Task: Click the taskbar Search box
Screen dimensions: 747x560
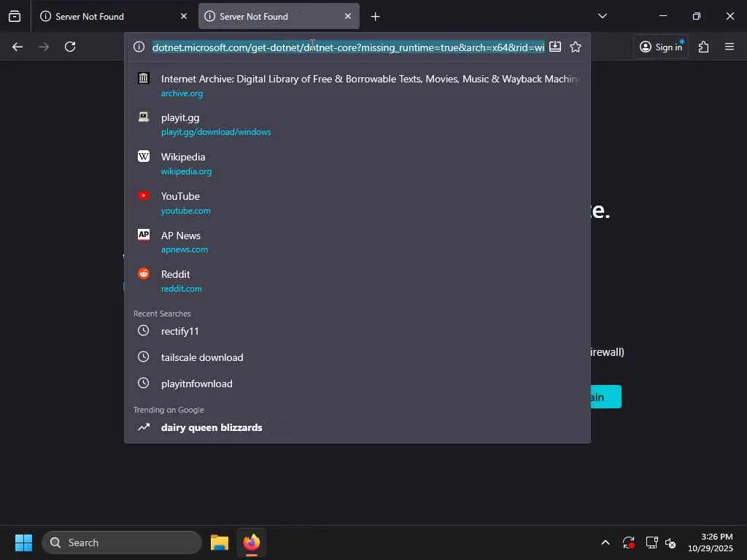Action: (x=122, y=542)
